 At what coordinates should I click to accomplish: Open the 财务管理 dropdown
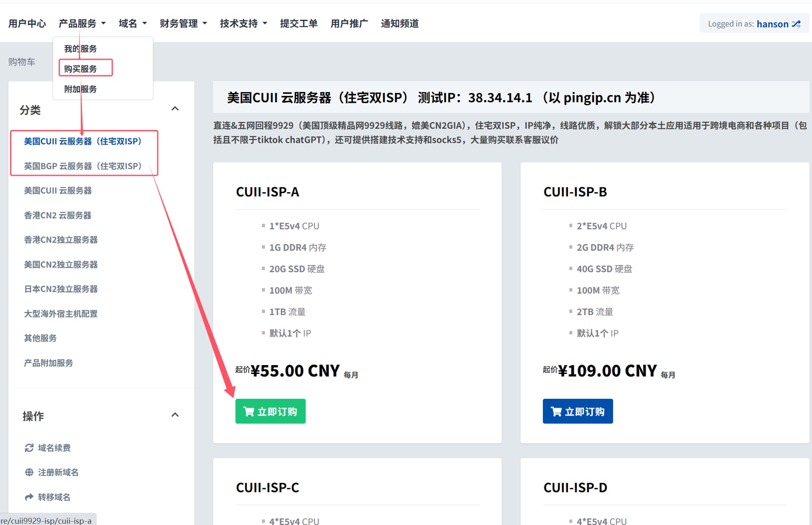pos(183,23)
